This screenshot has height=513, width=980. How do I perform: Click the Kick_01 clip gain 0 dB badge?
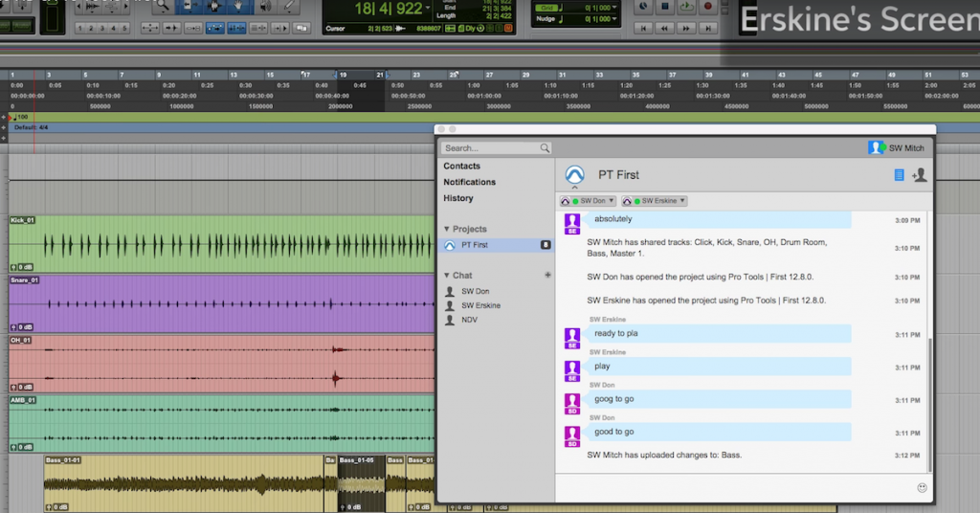coord(21,267)
